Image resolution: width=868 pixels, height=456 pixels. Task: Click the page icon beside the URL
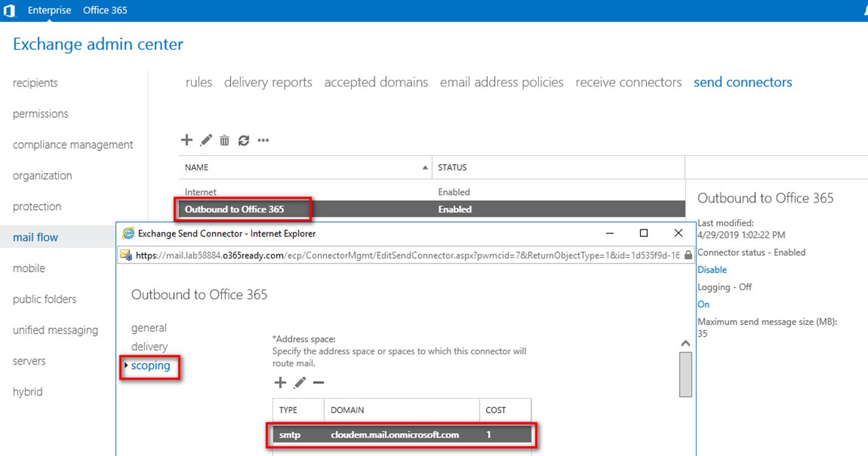(126, 255)
